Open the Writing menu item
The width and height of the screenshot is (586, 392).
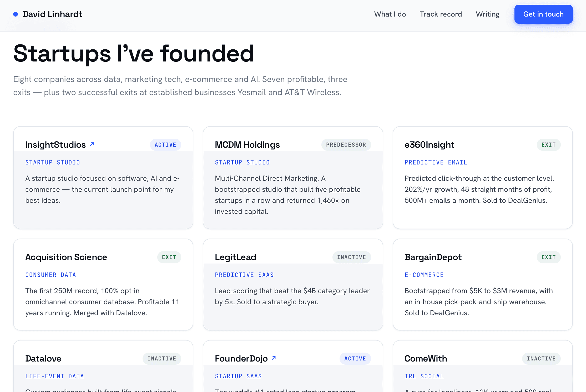[488, 14]
